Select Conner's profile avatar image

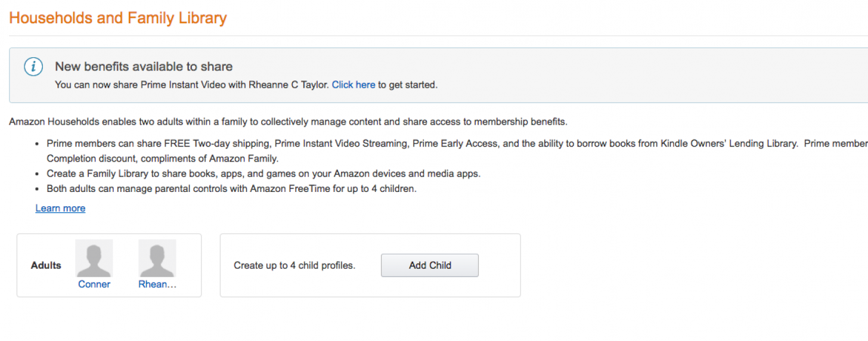94,258
